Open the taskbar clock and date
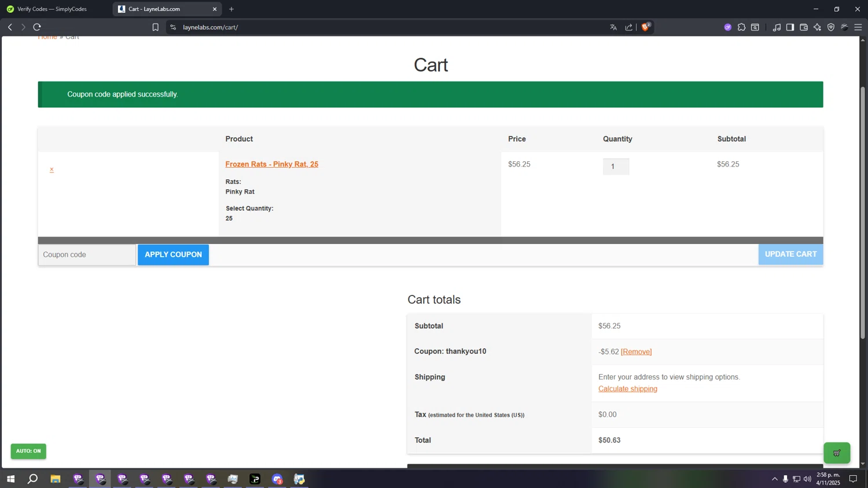868x488 pixels. tap(828, 479)
